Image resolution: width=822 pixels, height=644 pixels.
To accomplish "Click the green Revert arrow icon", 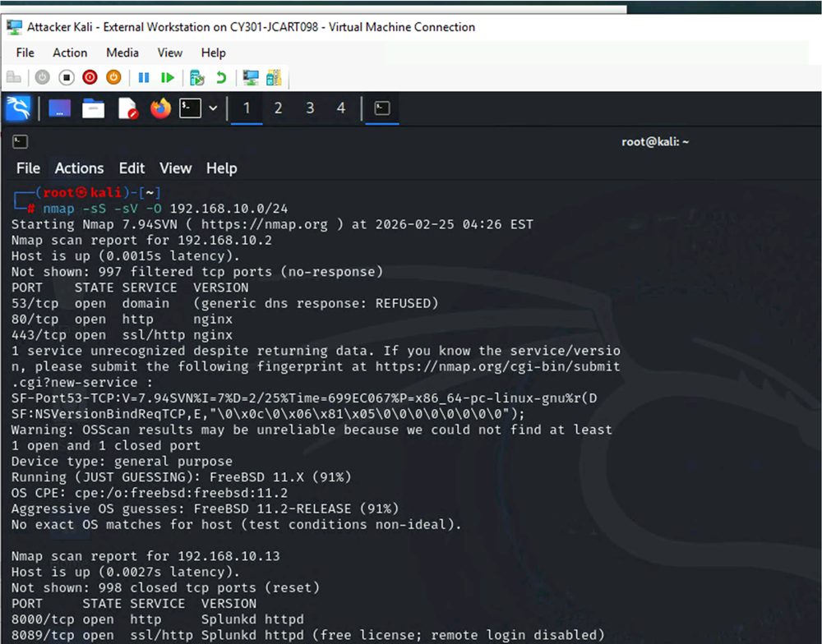I will 221,77.
